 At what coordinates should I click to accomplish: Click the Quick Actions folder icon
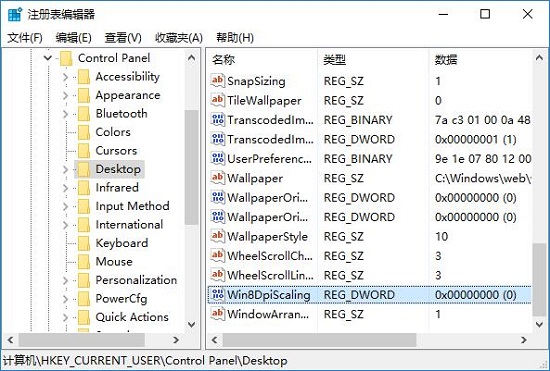pyautogui.click(x=83, y=317)
